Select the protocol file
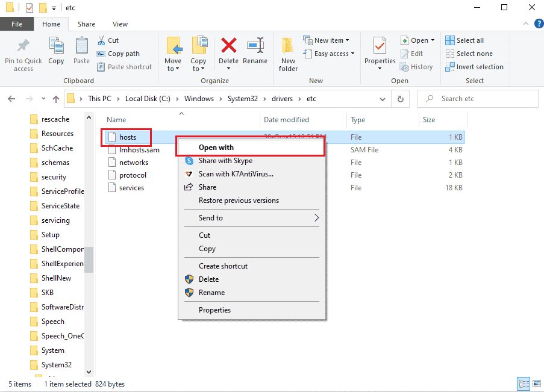Viewport: 544px width, 392px height. [x=133, y=175]
